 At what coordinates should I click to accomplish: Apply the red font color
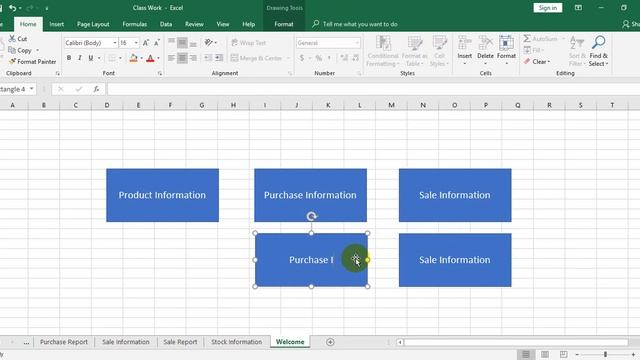[150, 58]
